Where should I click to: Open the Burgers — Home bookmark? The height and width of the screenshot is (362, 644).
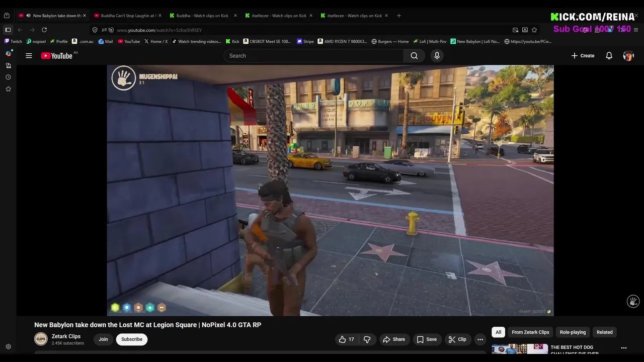[390, 42]
